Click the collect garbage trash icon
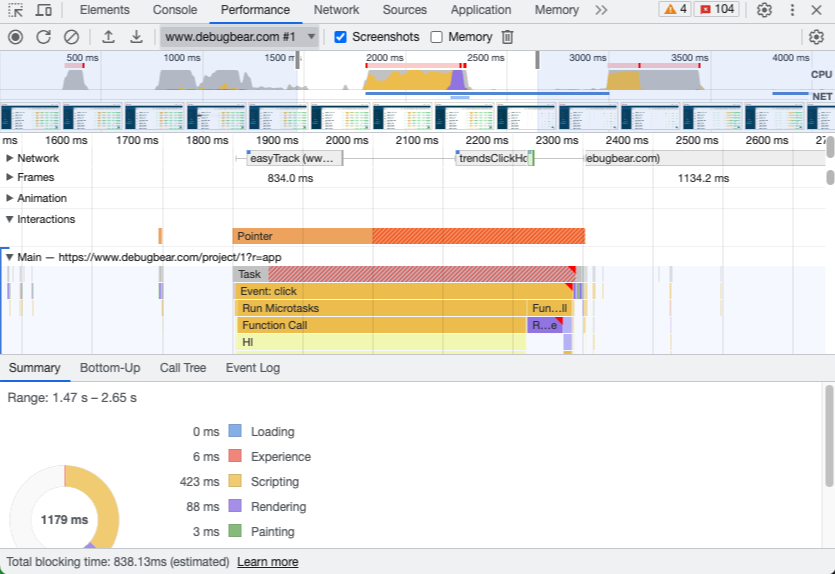 pyautogui.click(x=508, y=37)
